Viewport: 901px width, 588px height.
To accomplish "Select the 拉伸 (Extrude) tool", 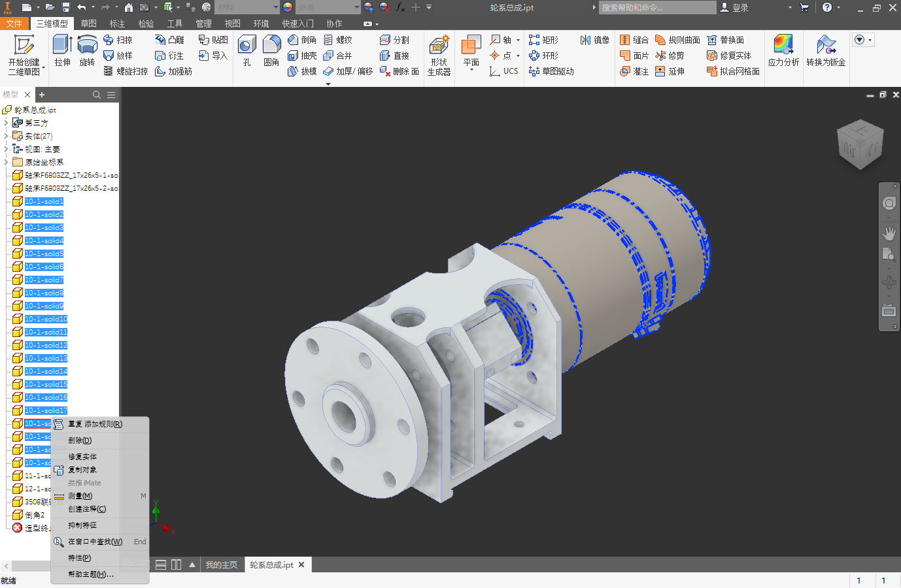I will [x=62, y=52].
